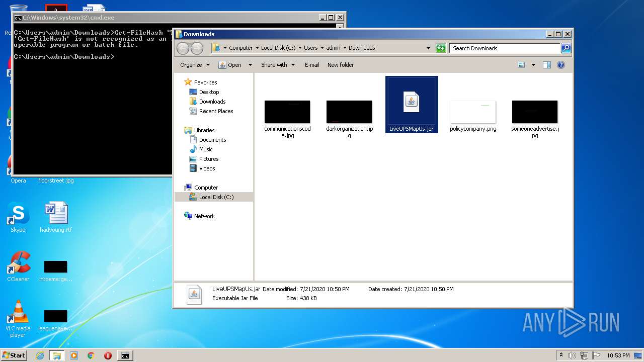Image resolution: width=644 pixels, height=362 pixels.
Task: Click the E-mail toolbar button
Action: coord(312,65)
